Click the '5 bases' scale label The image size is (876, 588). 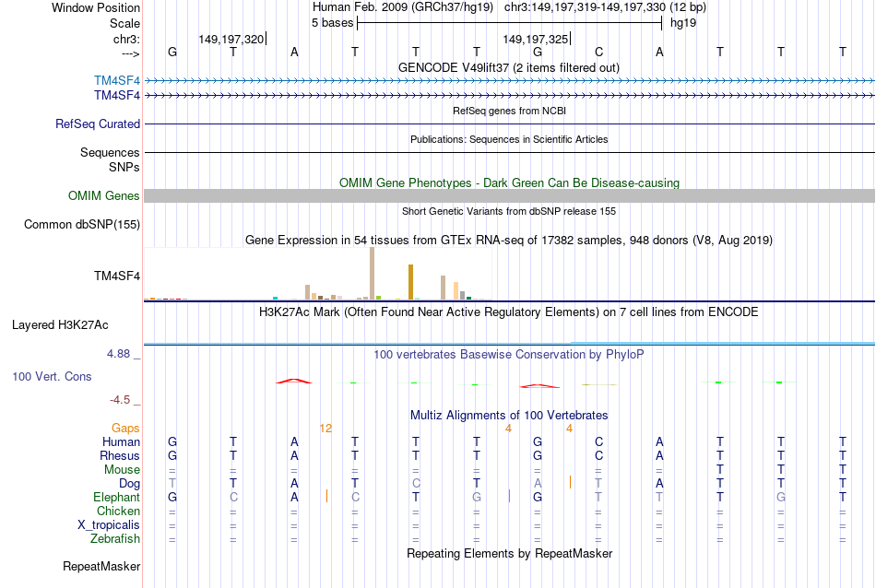(x=332, y=23)
